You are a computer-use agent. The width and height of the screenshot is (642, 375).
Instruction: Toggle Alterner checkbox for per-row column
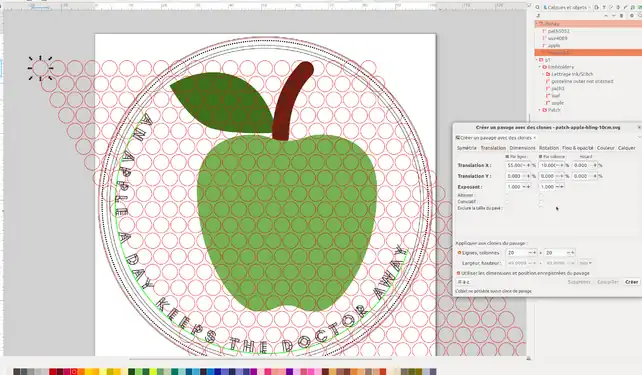pyautogui.click(x=507, y=195)
